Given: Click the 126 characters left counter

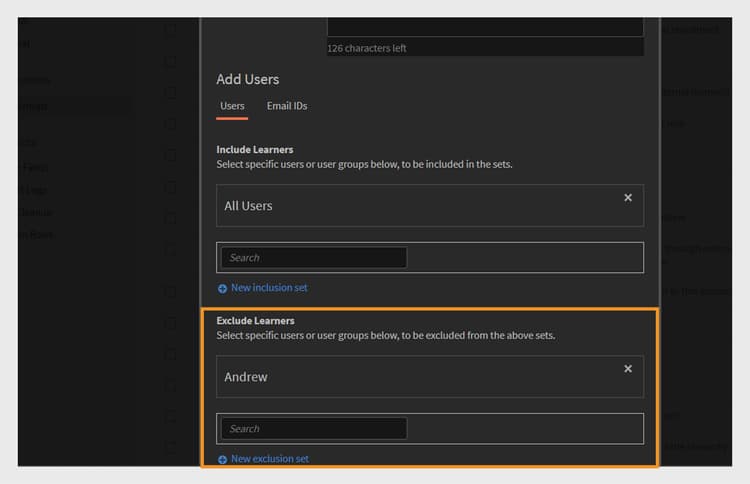Looking at the screenshot, I should (x=367, y=48).
